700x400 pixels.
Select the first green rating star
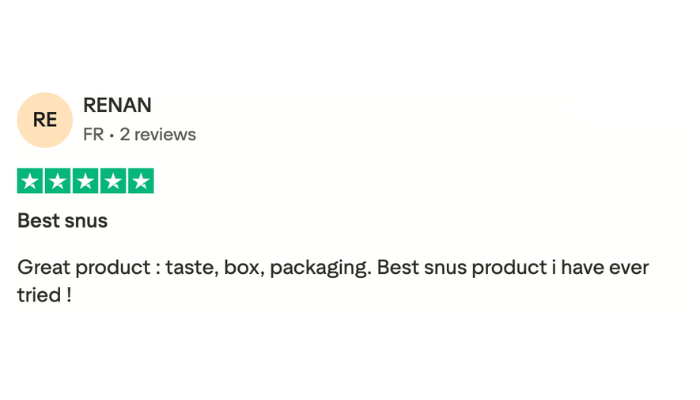(30, 181)
